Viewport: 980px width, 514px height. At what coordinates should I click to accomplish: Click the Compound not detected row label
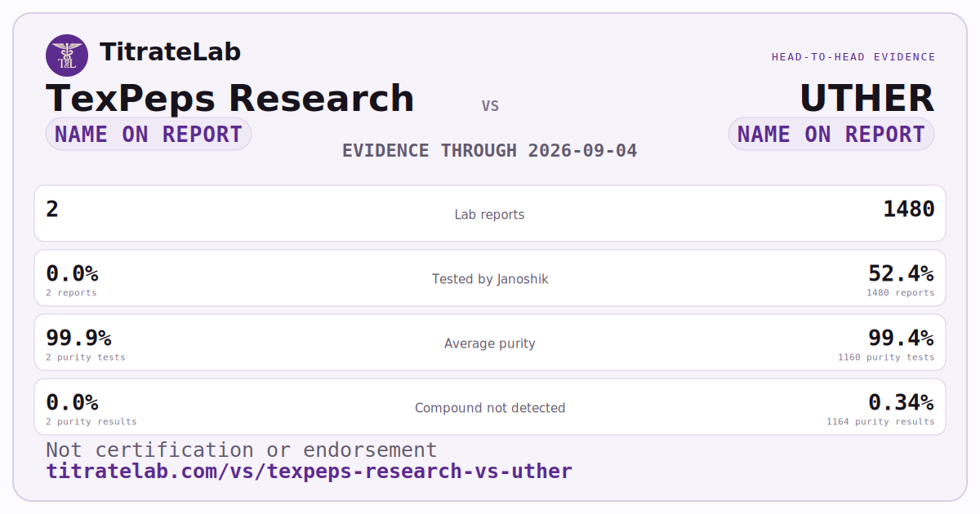click(x=490, y=408)
